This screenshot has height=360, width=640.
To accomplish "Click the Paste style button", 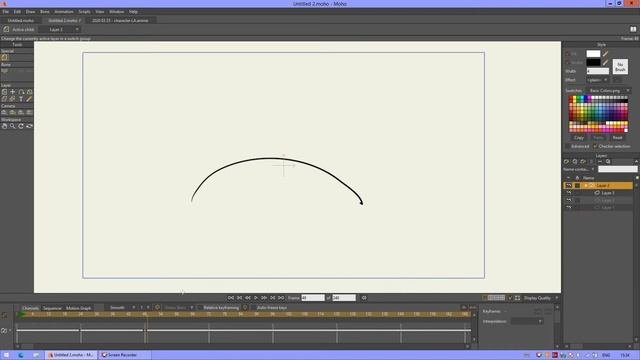I will 598,138.
